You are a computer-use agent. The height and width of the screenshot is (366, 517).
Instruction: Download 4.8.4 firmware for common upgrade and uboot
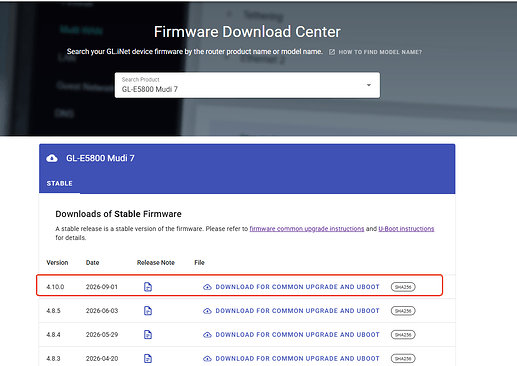pyautogui.click(x=297, y=335)
